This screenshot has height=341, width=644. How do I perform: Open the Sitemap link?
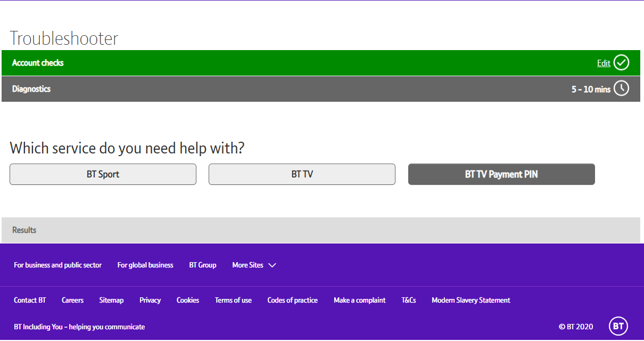pos(111,301)
